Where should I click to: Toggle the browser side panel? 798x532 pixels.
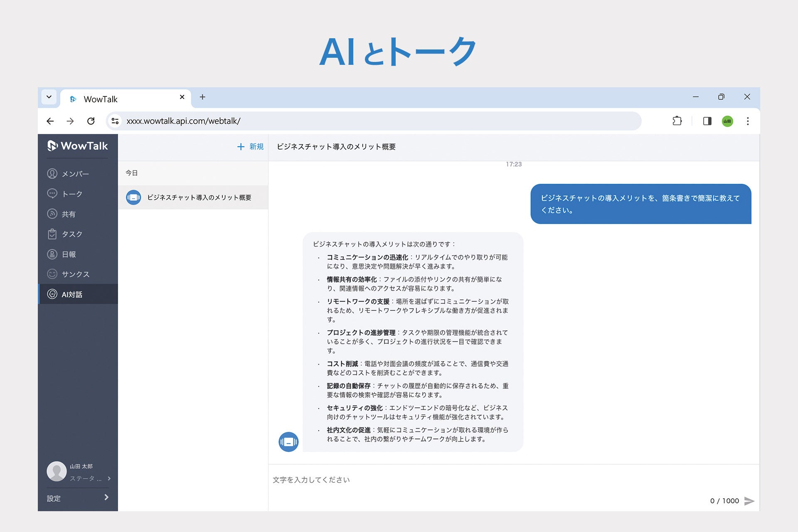(707, 121)
